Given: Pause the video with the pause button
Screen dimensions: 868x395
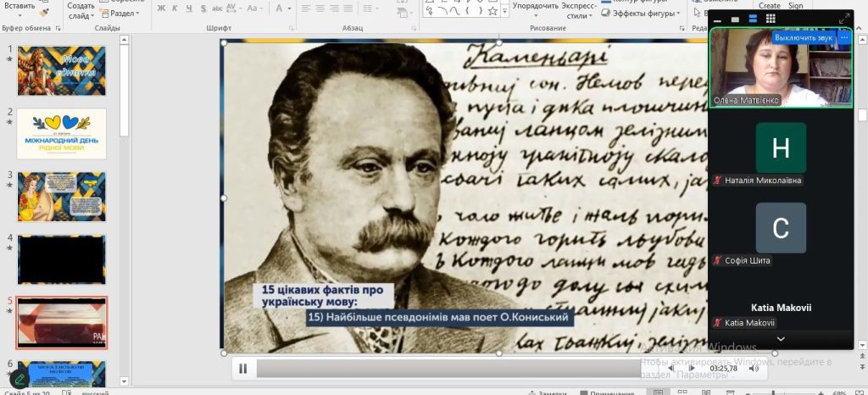Looking at the screenshot, I should click(242, 369).
